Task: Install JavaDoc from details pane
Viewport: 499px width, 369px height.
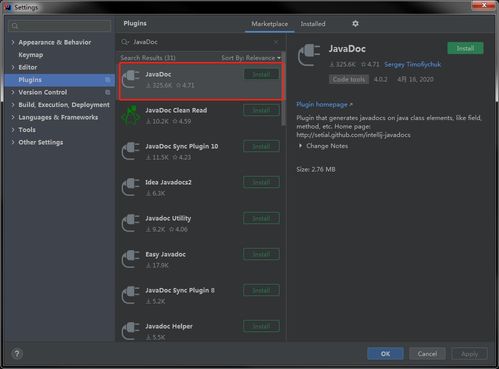Action: (465, 49)
